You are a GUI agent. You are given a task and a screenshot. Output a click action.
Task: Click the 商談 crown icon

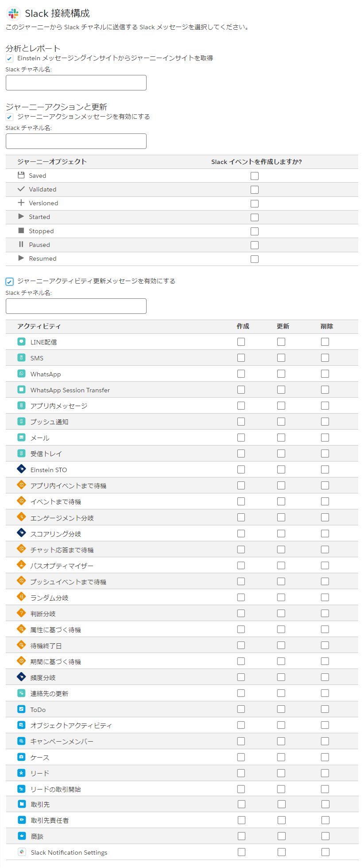[22, 836]
